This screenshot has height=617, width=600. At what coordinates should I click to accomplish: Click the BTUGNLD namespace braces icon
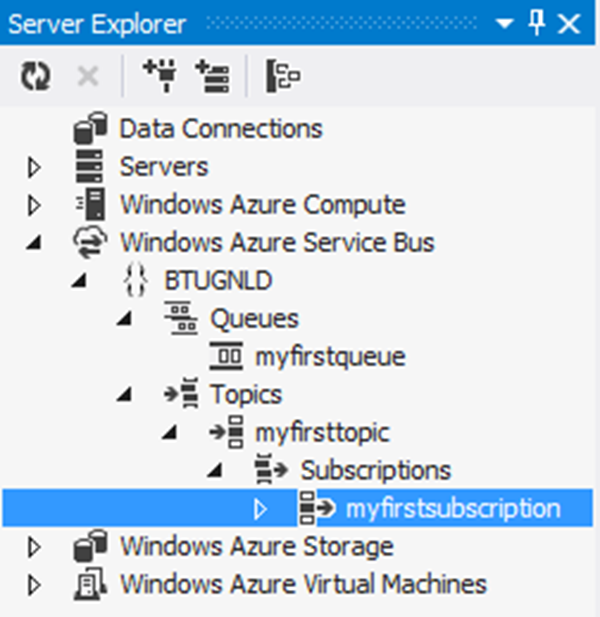tap(136, 280)
